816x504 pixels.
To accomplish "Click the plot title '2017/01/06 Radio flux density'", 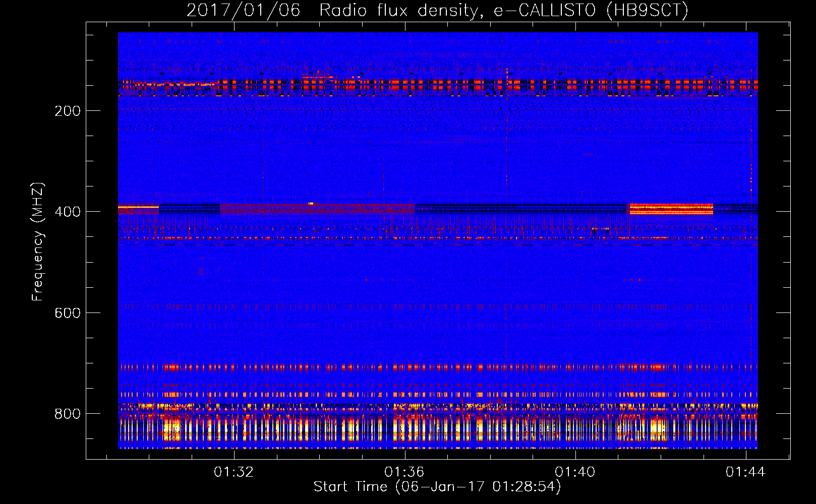I will (437, 10).
